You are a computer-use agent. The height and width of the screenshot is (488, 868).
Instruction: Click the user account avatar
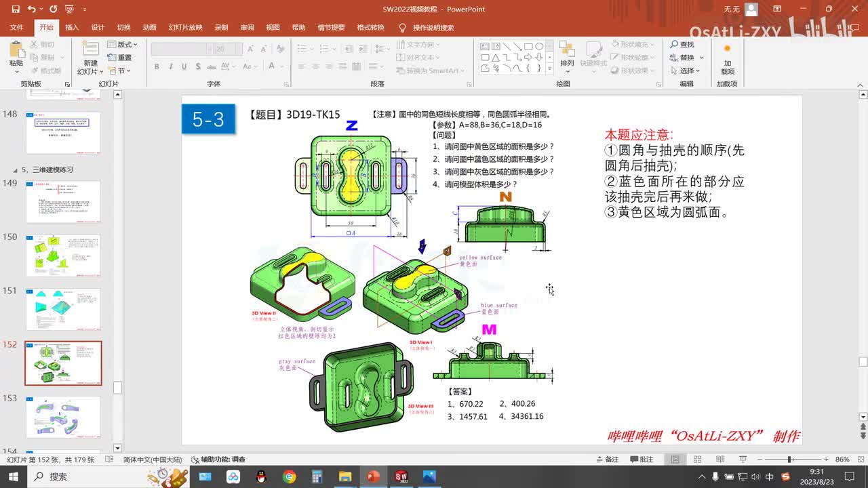pyautogui.click(x=751, y=9)
